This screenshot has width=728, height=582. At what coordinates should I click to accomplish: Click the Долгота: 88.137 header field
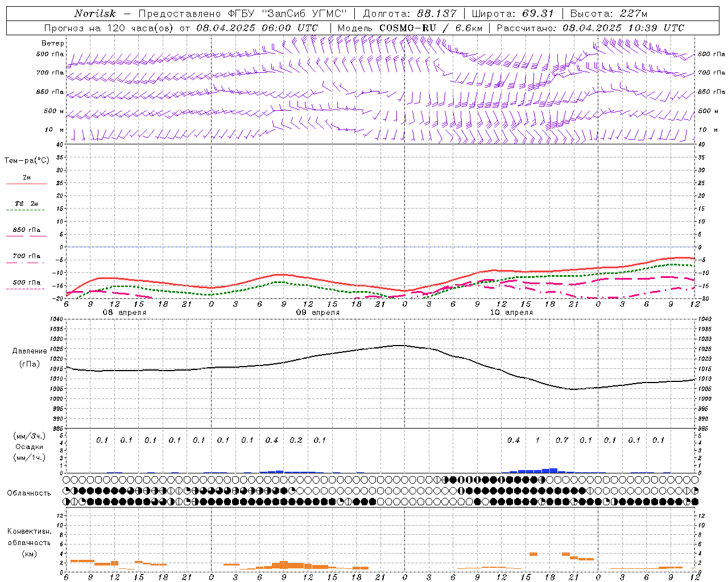click(x=409, y=14)
